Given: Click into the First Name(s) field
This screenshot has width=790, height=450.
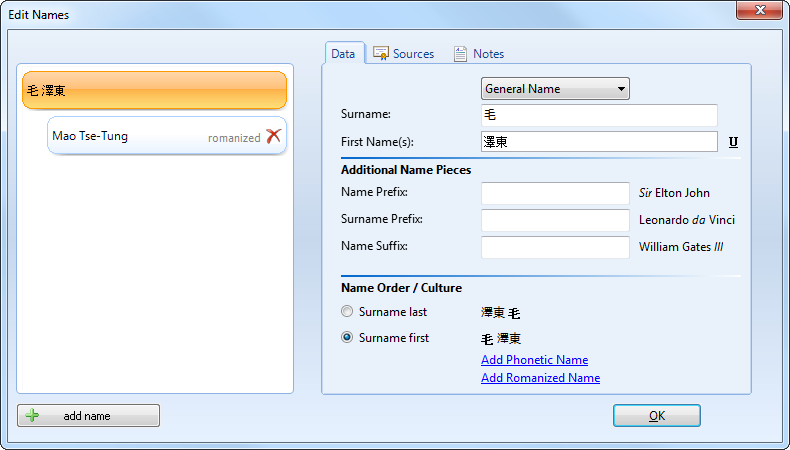Looking at the screenshot, I should (x=599, y=142).
